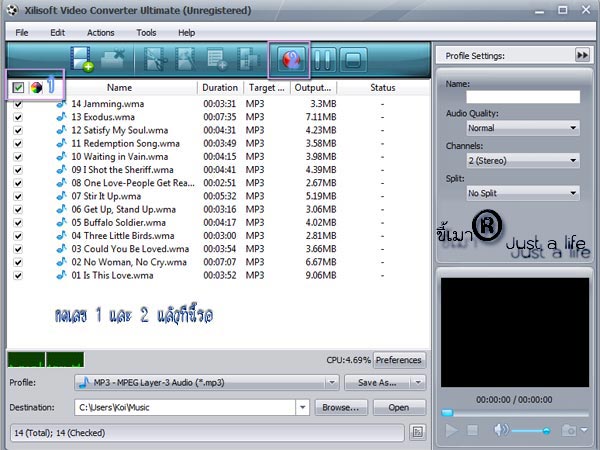Open the video Effects tool
The height and width of the screenshot is (450, 600).
(185, 59)
